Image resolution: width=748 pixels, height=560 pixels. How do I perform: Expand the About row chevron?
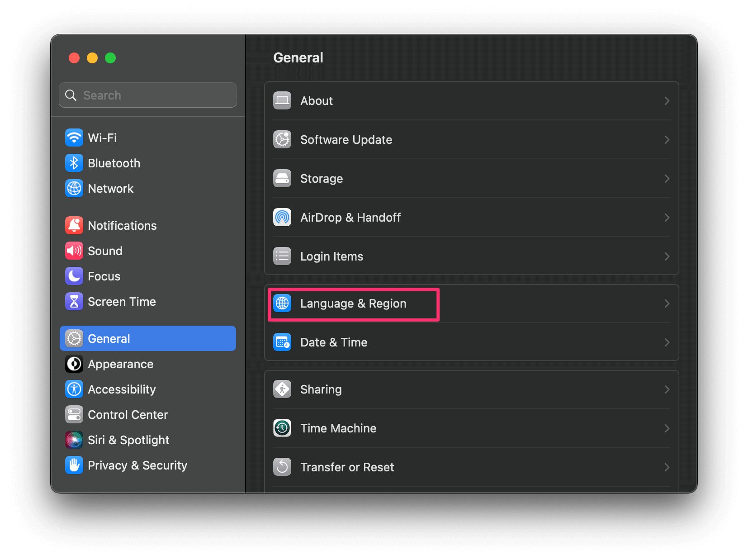pyautogui.click(x=667, y=100)
